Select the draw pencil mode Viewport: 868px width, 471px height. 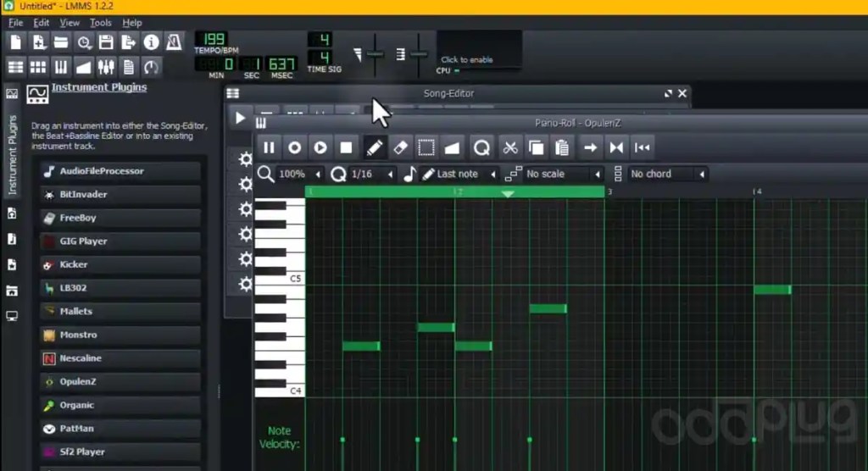374,147
